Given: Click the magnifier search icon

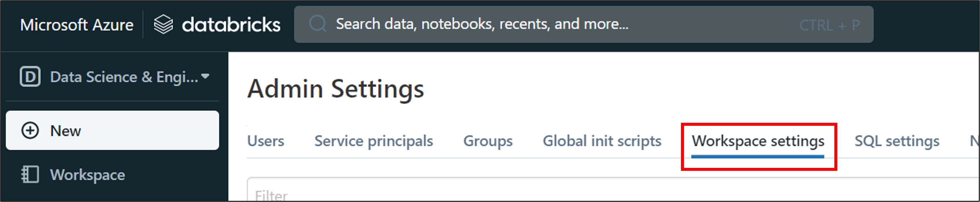Looking at the screenshot, I should coord(317,24).
